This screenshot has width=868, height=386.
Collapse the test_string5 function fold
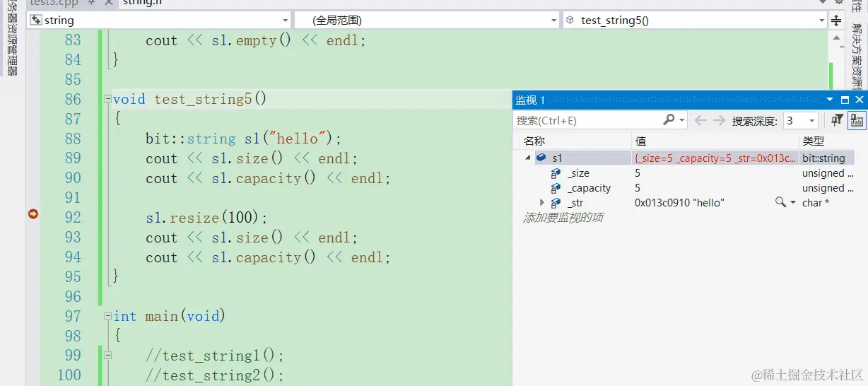point(107,99)
